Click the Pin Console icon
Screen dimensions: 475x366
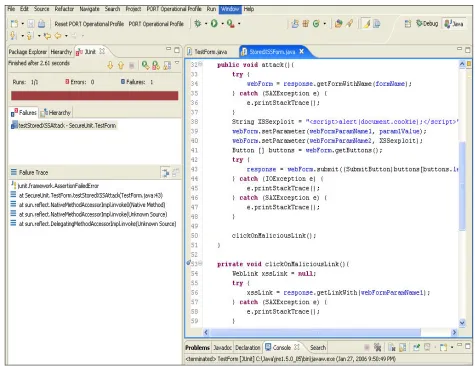click(x=416, y=347)
